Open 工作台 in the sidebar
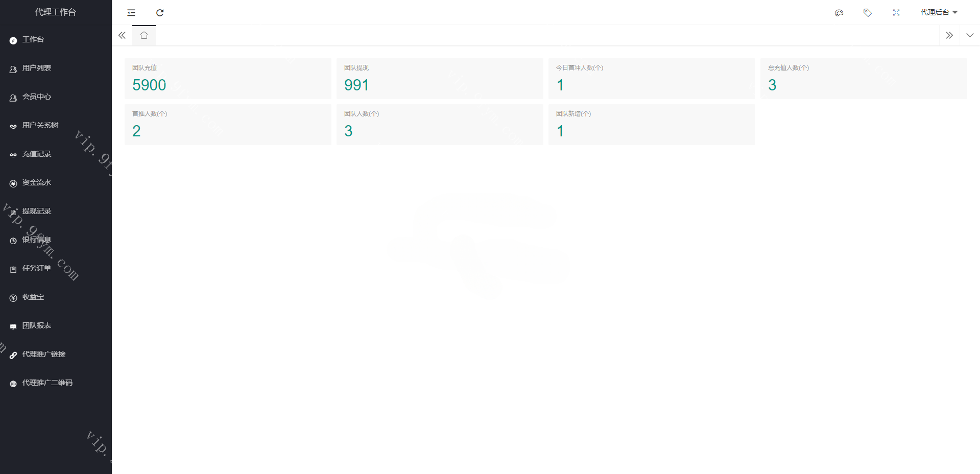Screen dimensions: 980x474 click(x=33, y=40)
